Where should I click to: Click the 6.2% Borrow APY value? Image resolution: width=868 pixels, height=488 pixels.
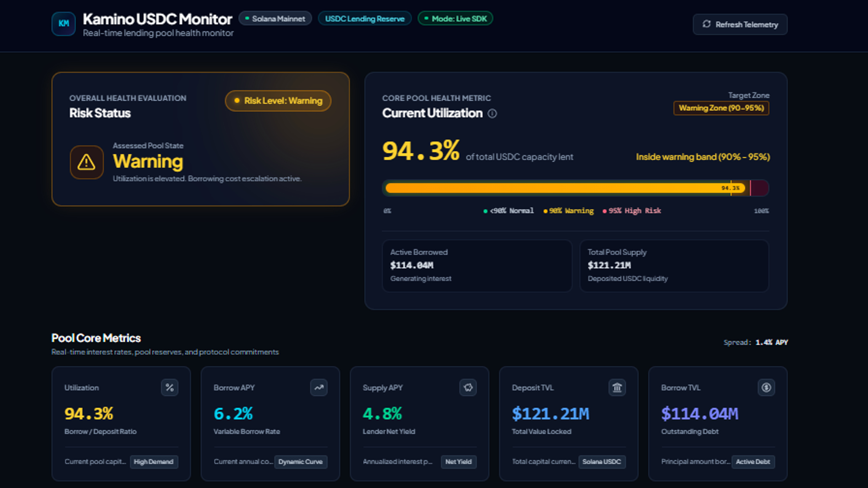click(233, 414)
